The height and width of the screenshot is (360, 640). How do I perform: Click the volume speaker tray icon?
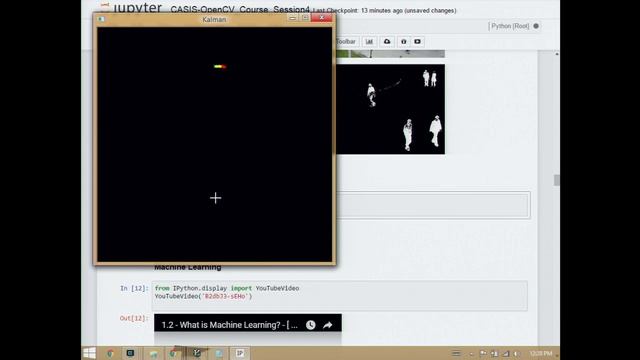[516, 354]
